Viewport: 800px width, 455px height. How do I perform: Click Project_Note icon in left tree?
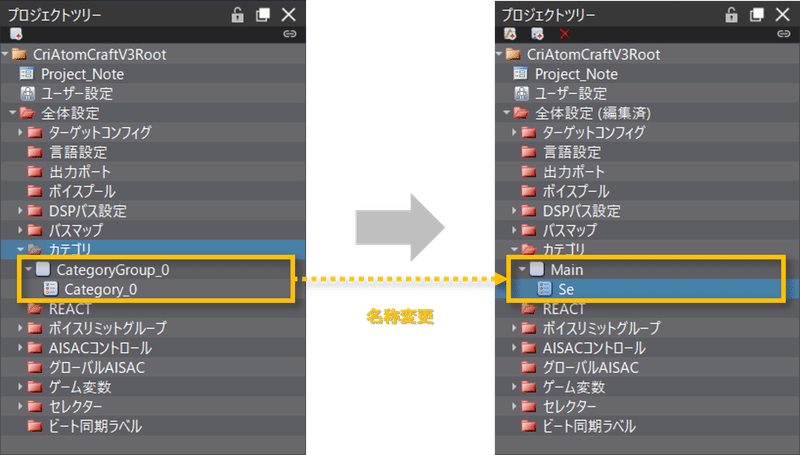27,73
